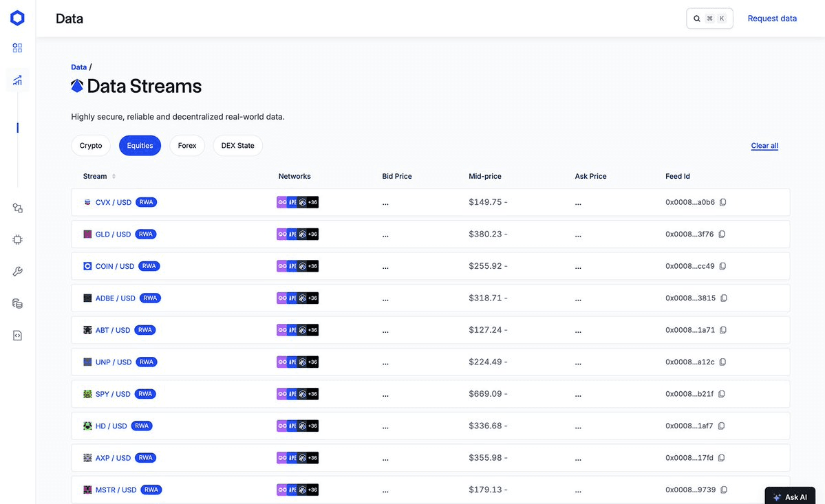
Task: Toggle the Equities filter off
Action: pyautogui.click(x=140, y=145)
